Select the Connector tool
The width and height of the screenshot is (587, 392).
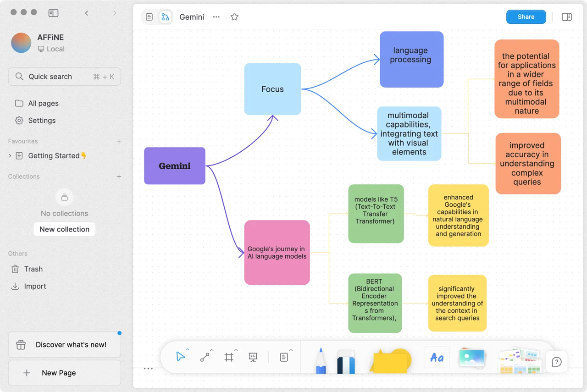tap(205, 357)
